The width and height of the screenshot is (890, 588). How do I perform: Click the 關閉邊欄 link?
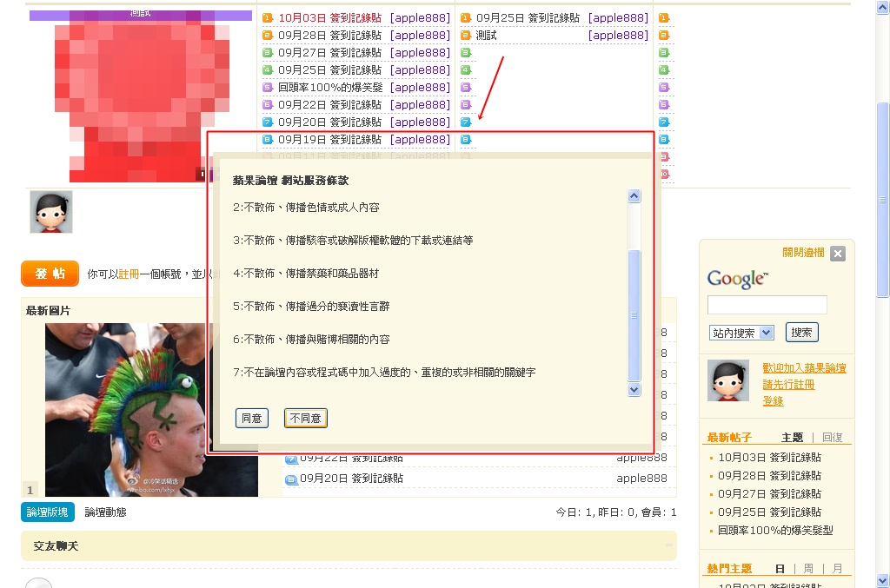(x=803, y=253)
